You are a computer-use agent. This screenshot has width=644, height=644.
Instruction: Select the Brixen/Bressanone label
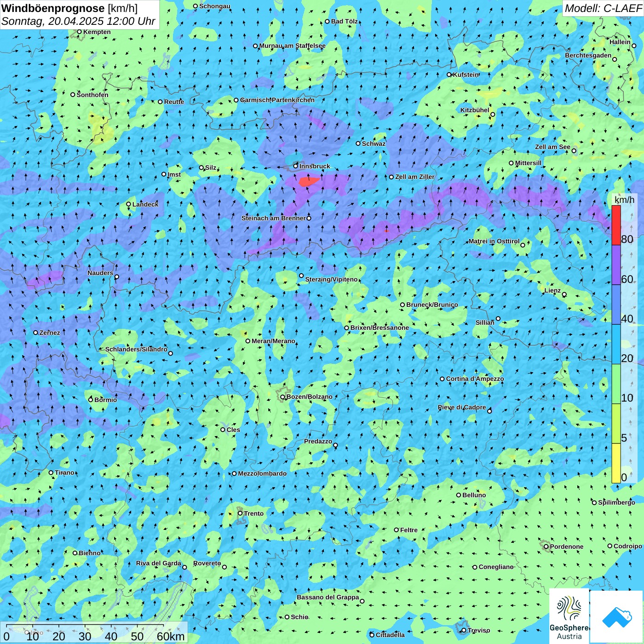[x=379, y=328]
